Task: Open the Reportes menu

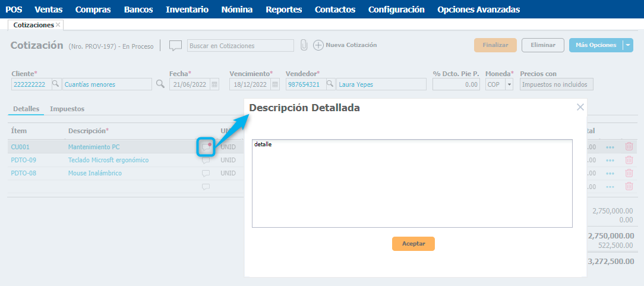Action: click(283, 10)
